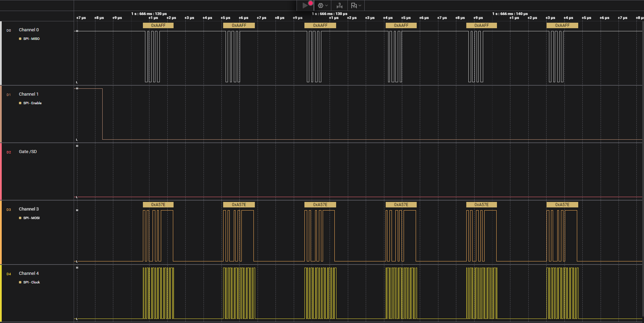Click the D3 channel identifier

coord(9,210)
